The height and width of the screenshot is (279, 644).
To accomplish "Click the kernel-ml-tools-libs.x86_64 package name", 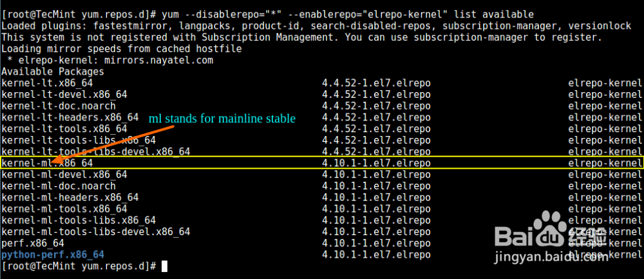I will [79, 220].
